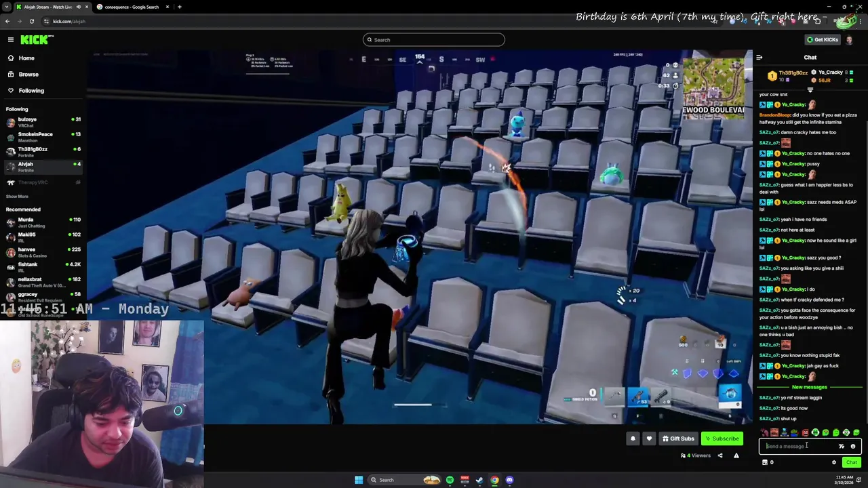Open the hamburger sidebar menu
The image size is (868, 488).
tap(11, 40)
